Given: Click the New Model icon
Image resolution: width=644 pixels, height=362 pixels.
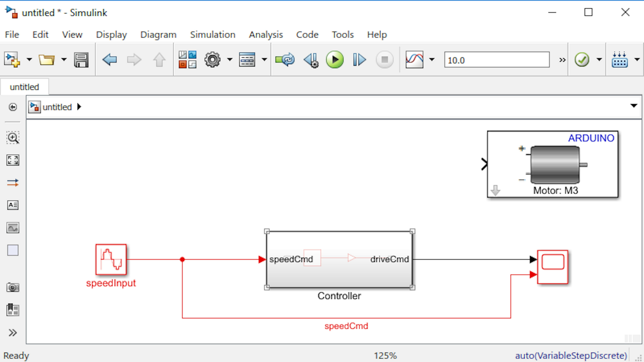Looking at the screenshot, I should [x=12, y=60].
